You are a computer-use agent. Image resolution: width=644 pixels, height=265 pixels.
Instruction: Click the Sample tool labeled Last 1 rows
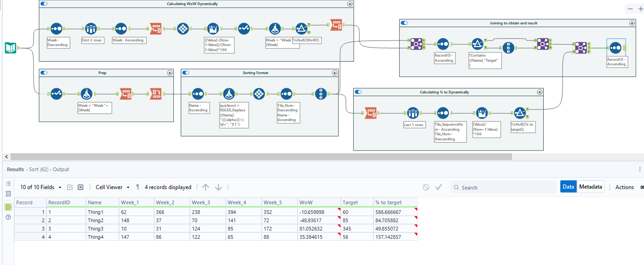[x=412, y=113]
